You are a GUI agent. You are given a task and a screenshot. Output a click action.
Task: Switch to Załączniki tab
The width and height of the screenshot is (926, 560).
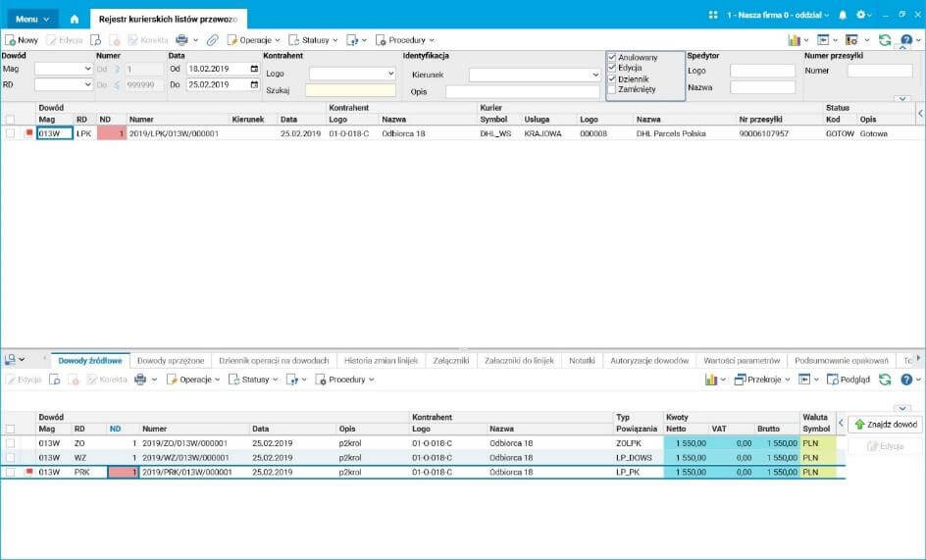pos(450,360)
